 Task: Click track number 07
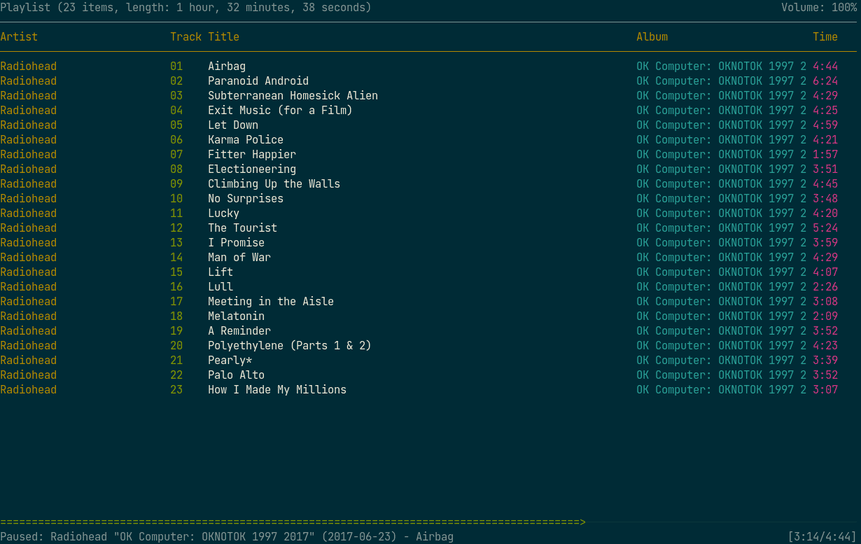176,155
